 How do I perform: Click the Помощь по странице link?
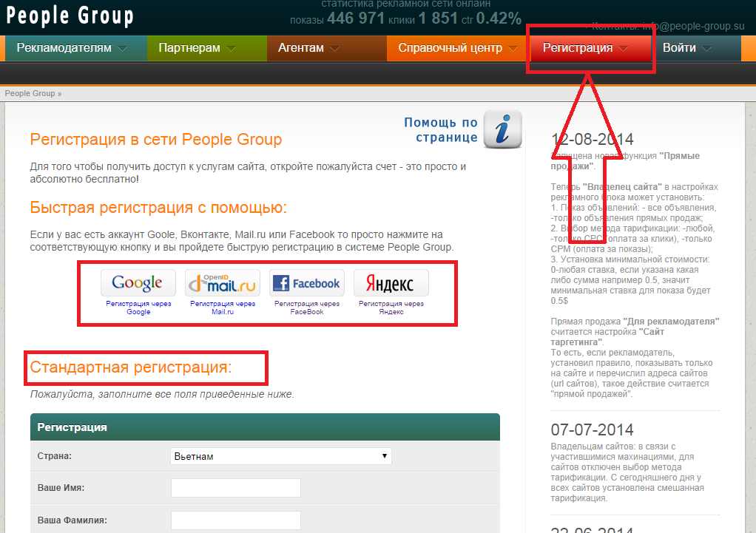441,129
